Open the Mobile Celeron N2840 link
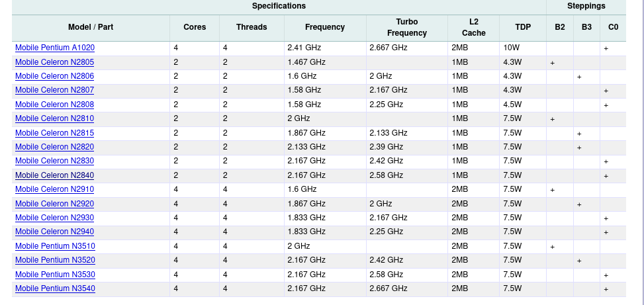The height and width of the screenshot is (305, 644). (55, 175)
